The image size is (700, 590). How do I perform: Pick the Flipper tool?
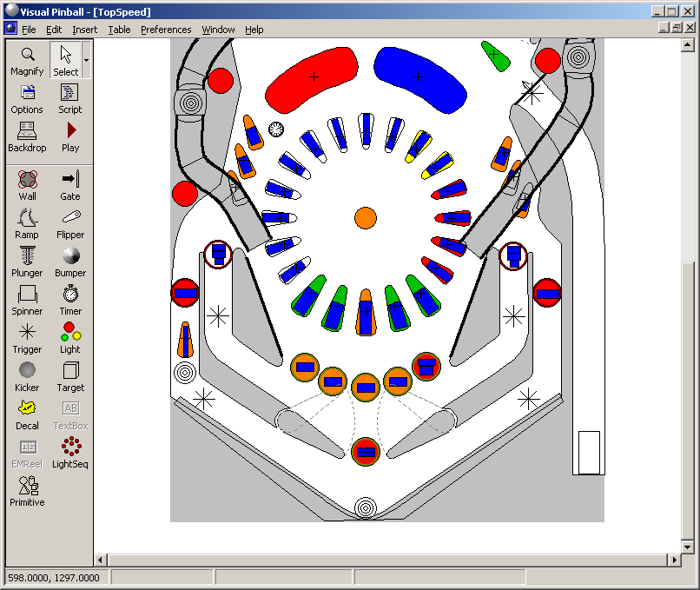point(70,223)
